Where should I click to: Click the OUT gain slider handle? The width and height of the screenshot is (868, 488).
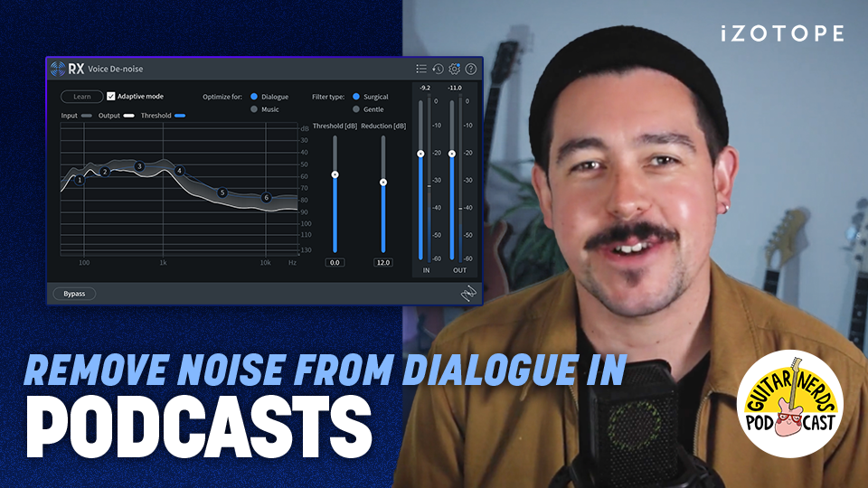(452, 154)
